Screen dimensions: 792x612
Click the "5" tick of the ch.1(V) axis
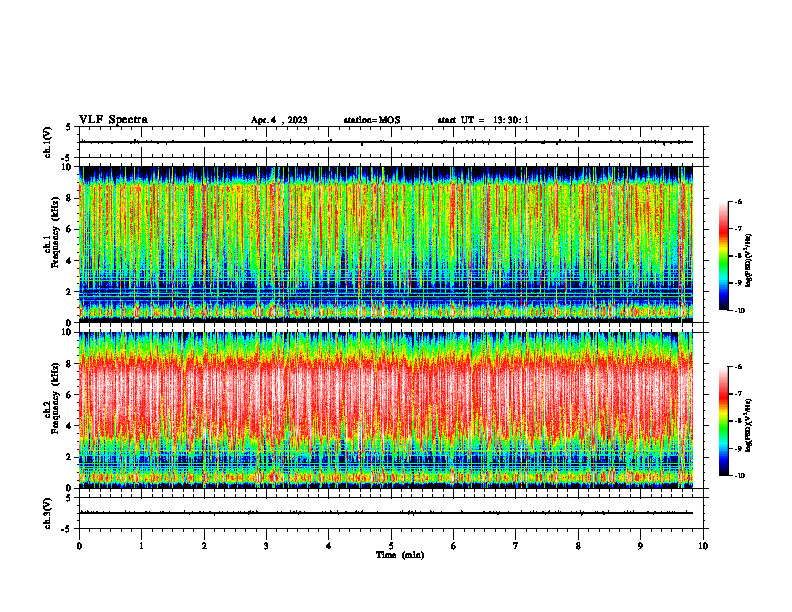coord(69,127)
